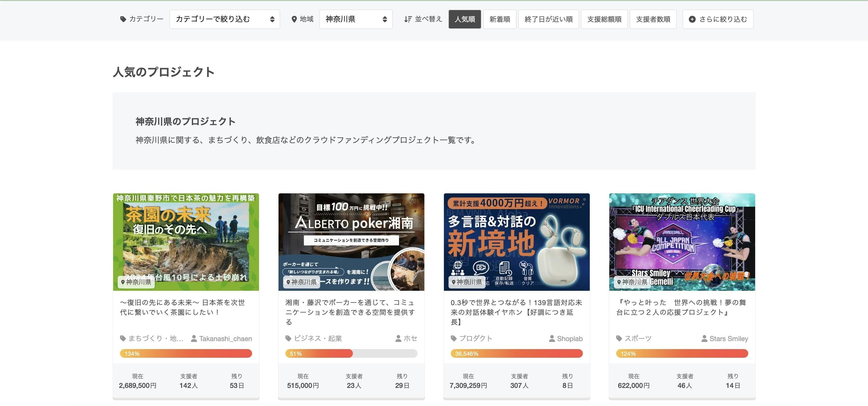
Task: Open Stars Smiley creator link
Action: (x=728, y=338)
